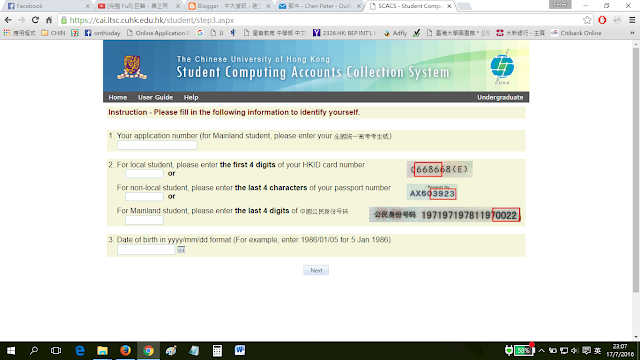
Task: Open the volume control in system tray
Action: [x=575, y=351]
